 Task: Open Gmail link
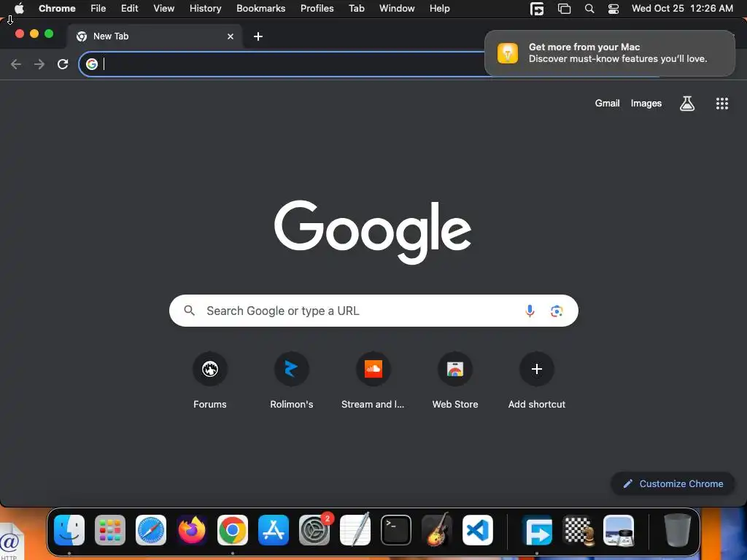pyautogui.click(x=608, y=104)
